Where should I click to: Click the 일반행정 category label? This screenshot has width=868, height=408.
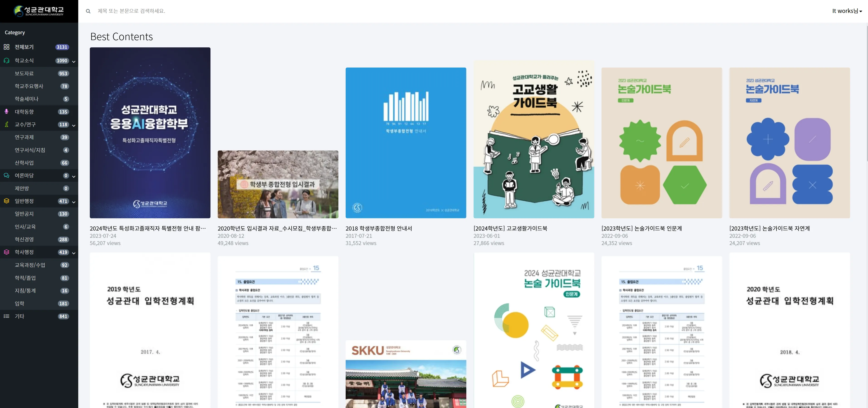[24, 201]
